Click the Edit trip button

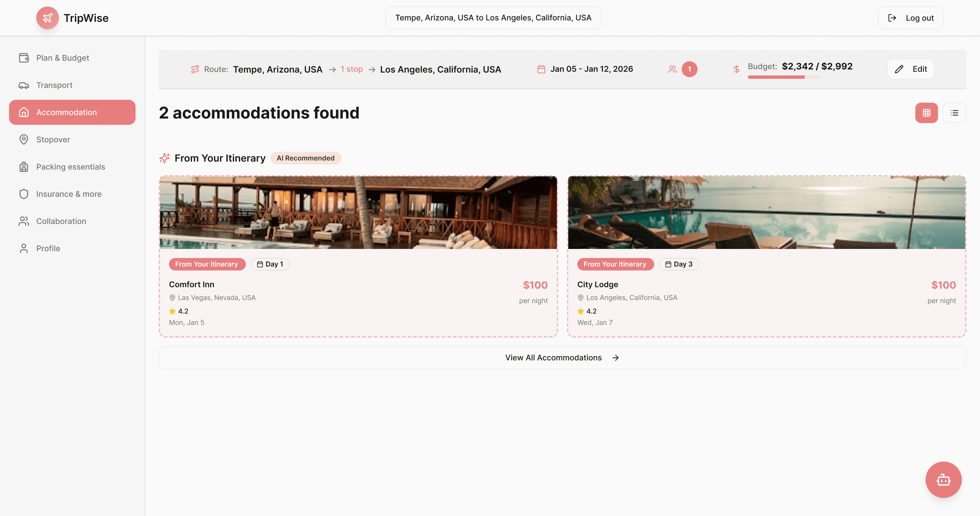(910, 69)
